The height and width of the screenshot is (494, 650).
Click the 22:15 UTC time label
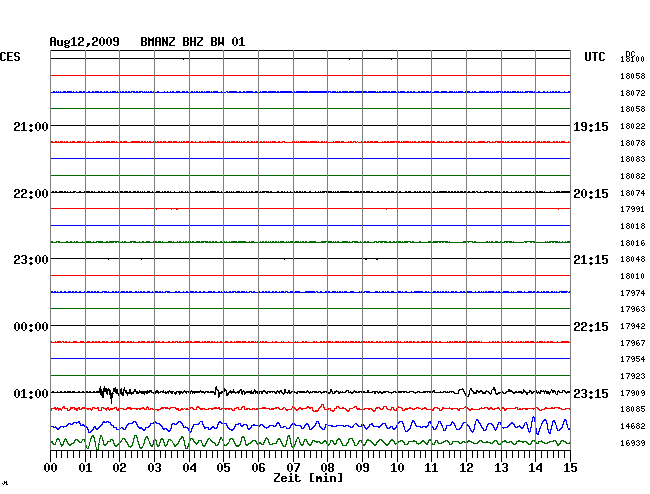click(591, 327)
